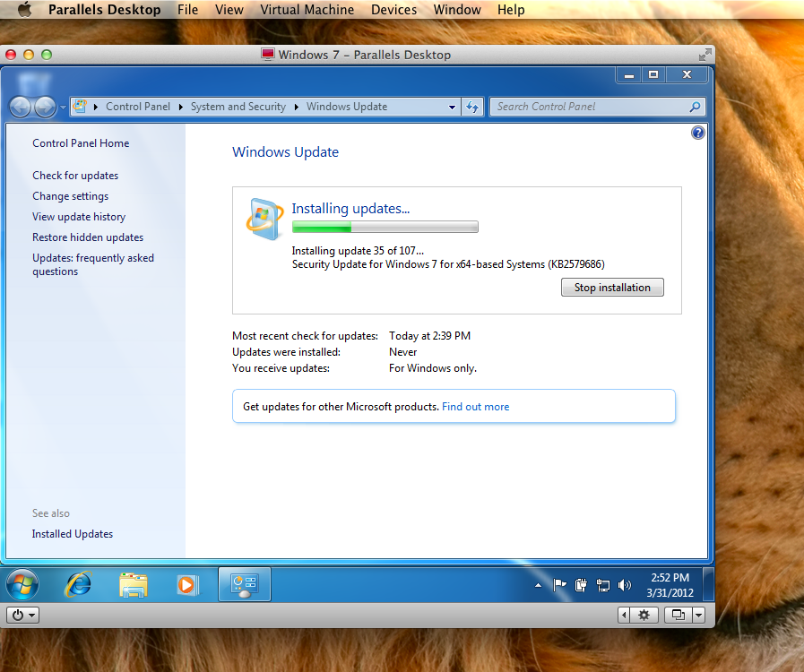Open Windows Explorer from the taskbar
Screen dimensions: 804x672
(x=134, y=585)
